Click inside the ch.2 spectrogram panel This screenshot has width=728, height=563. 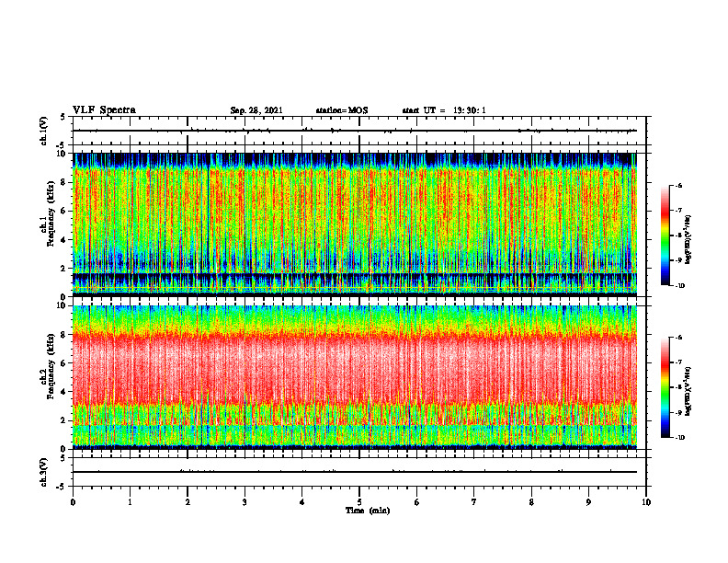(355, 377)
